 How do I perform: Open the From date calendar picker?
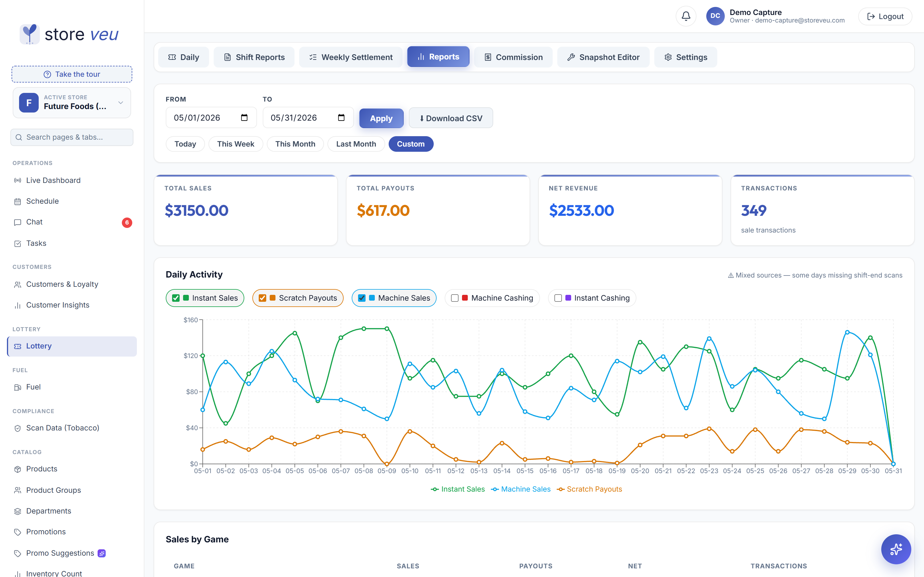coord(244,117)
